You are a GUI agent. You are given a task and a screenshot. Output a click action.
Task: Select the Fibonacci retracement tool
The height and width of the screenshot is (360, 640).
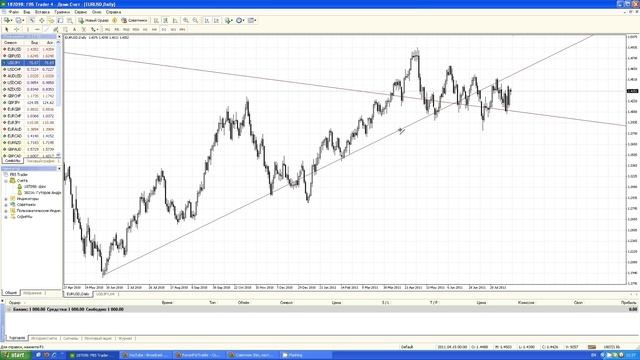65,29
